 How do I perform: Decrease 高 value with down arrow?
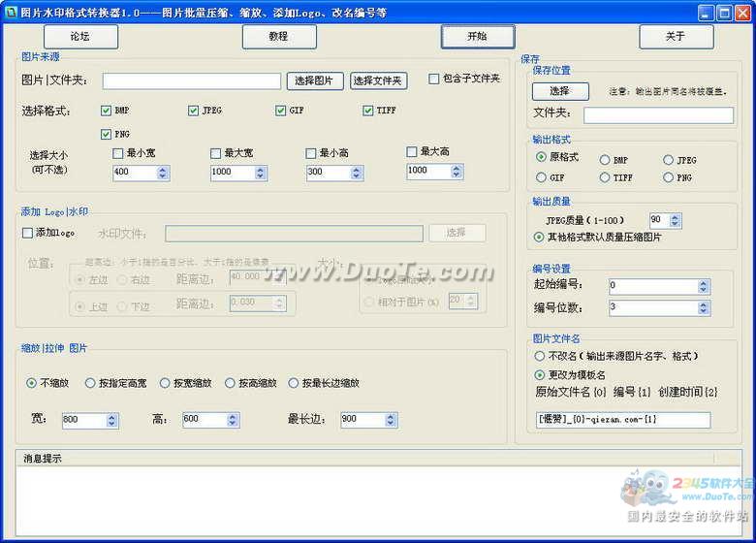pos(233,423)
